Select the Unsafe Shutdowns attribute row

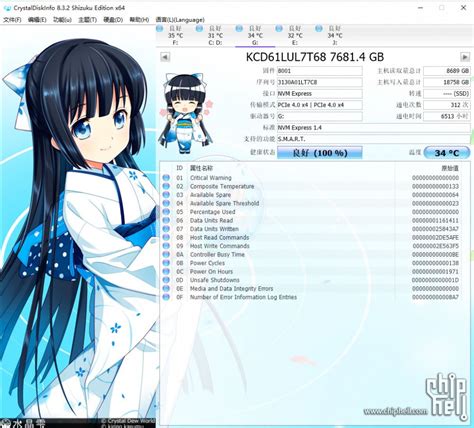311,280
